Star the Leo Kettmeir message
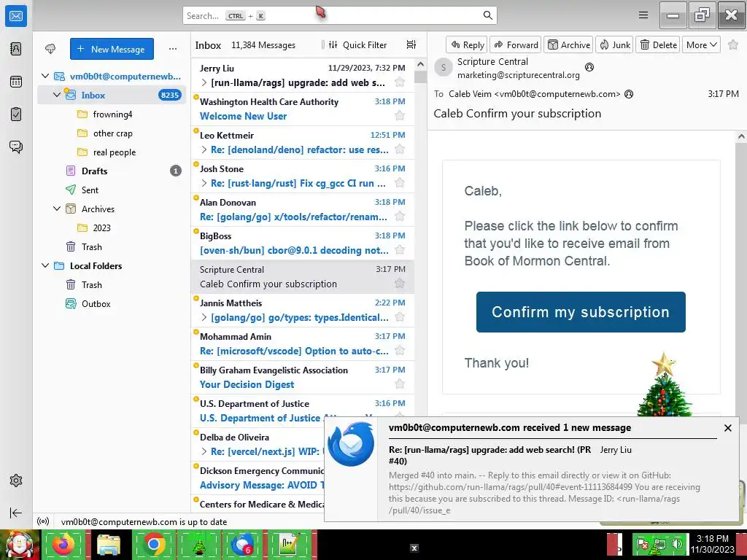The height and width of the screenshot is (560, 747). (400, 149)
